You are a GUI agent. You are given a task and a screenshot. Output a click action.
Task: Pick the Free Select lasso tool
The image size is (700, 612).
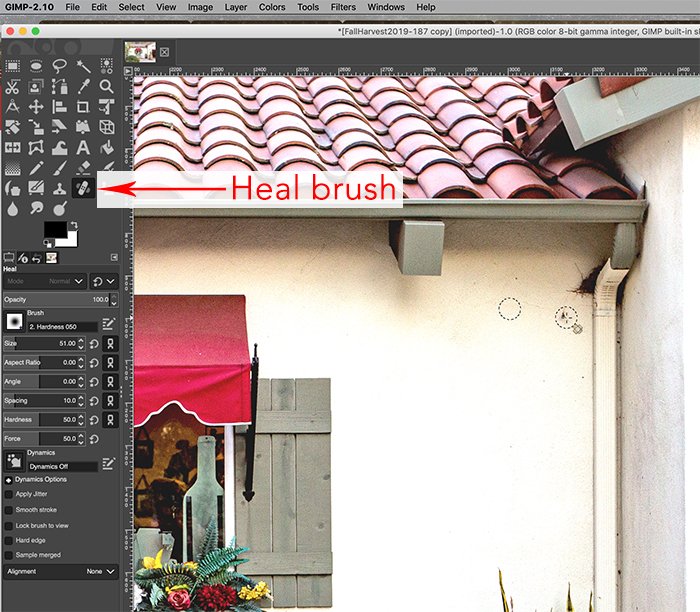[59, 66]
